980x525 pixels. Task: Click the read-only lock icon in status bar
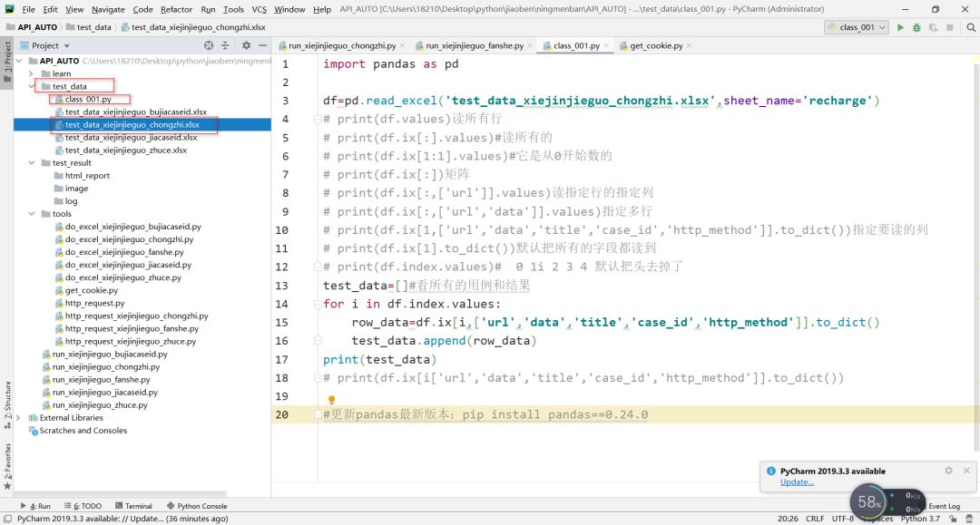tap(953, 519)
